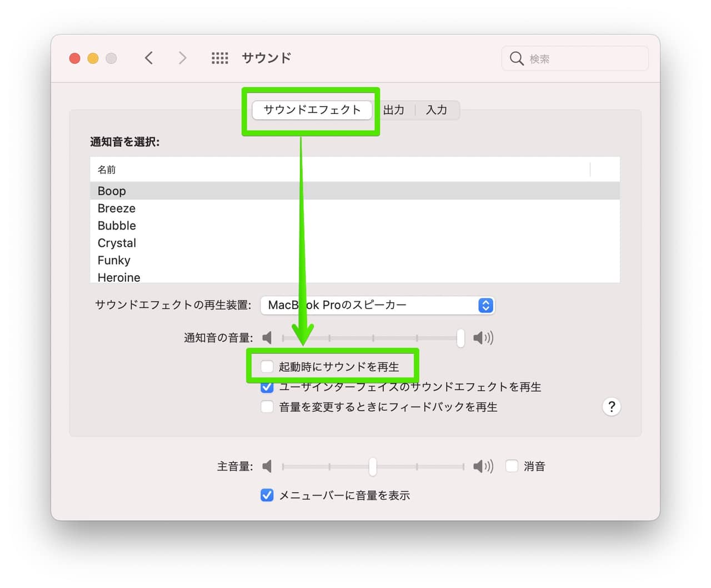Toggle 音量を変更するときにフィードバックを再生 checkbox

pos(267,407)
